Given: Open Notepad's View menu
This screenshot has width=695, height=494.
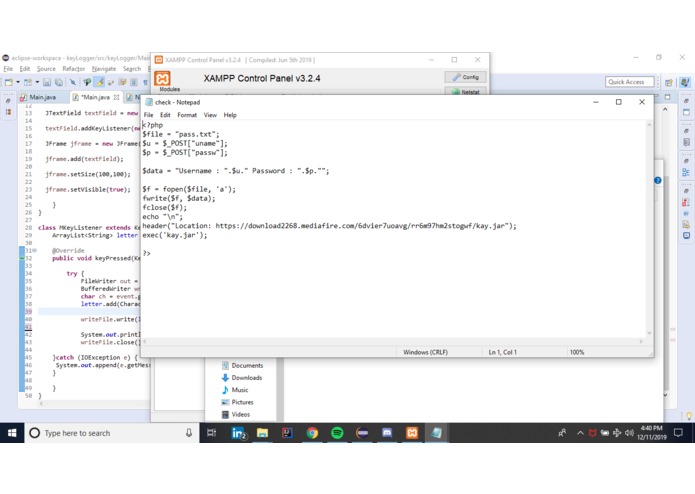Looking at the screenshot, I should (x=210, y=115).
